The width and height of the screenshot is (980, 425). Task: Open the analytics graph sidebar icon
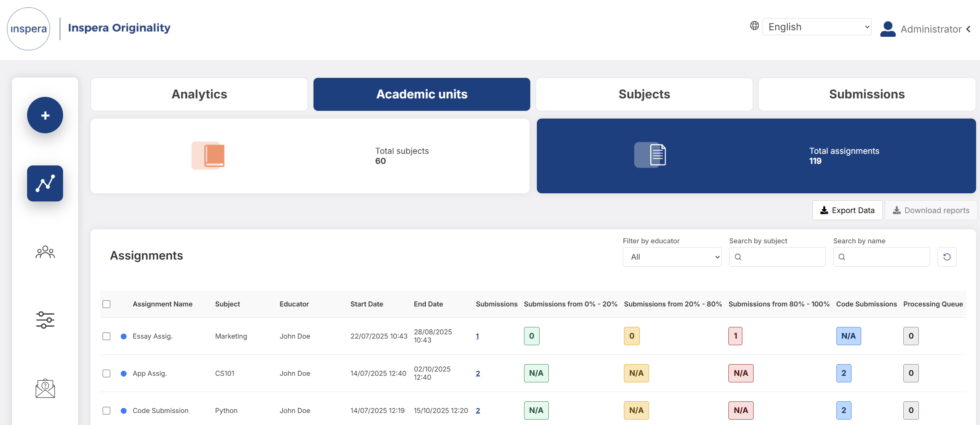click(x=45, y=183)
